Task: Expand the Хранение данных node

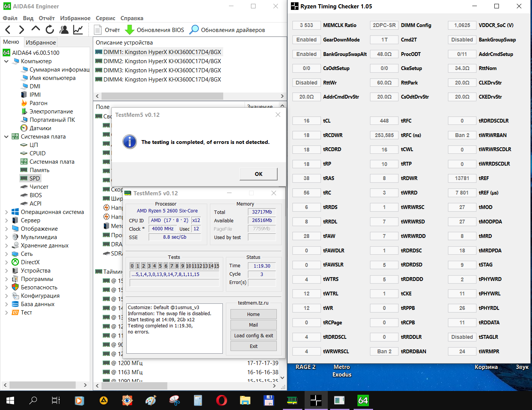Action: [6, 246]
